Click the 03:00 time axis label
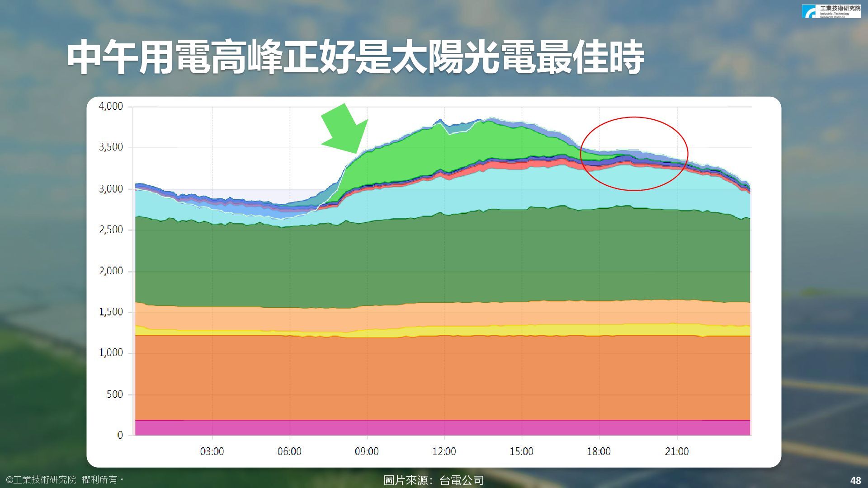868x488 pixels. pos(212,451)
